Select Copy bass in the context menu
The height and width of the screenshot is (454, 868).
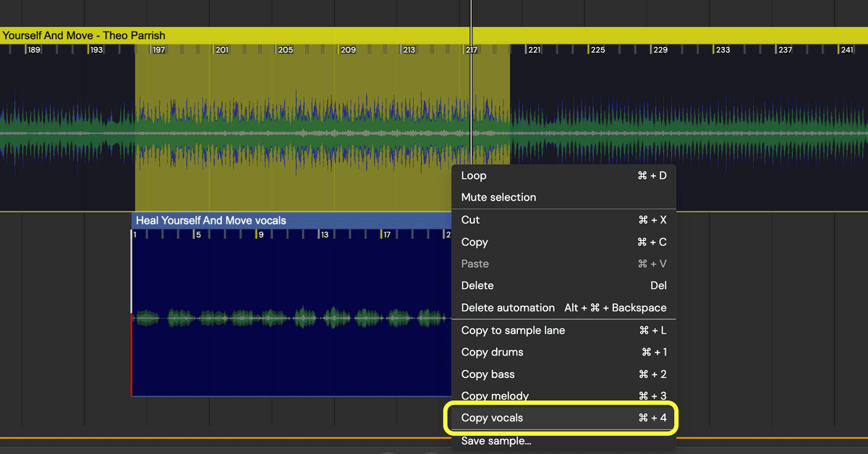[488, 374]
